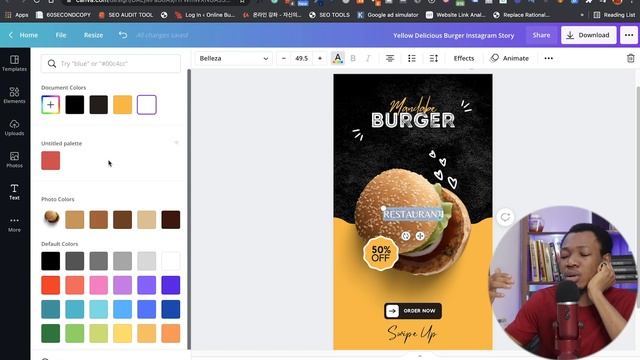Screen dimensions: 640x360
Task: Select the Swipe Up text
Action: pyautogui.click(x=412, y=333)
